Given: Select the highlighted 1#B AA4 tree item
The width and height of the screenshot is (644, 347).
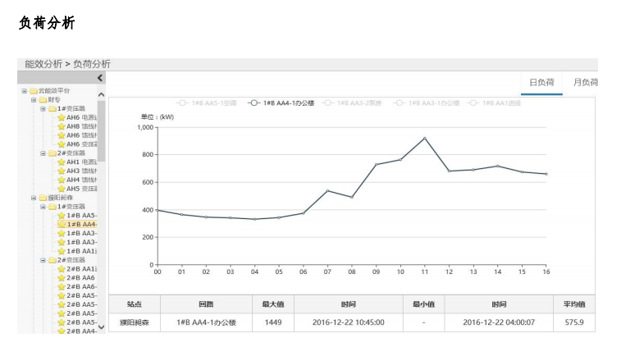Looking at the screenshot, I should pos(80,224).
